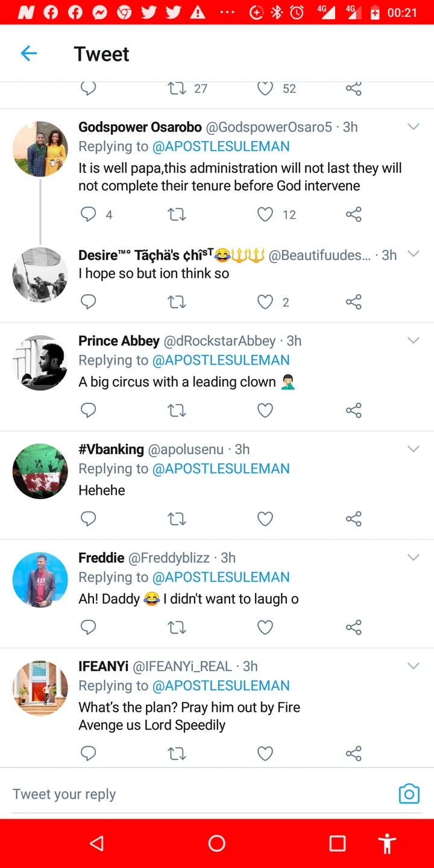Viewport: 434px width, 868px height.
Task: Reply to Desire's 'I hope so' tweet
Action: [89, 301]
